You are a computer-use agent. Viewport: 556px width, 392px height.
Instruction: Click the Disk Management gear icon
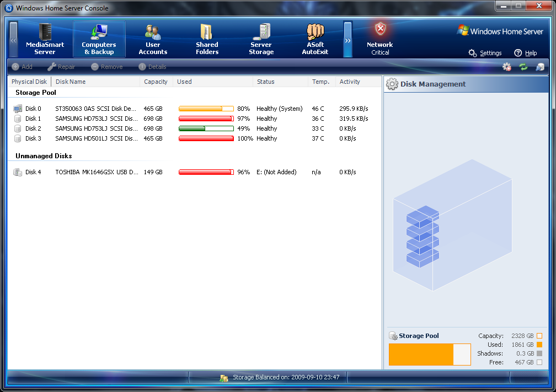[392, 84]
